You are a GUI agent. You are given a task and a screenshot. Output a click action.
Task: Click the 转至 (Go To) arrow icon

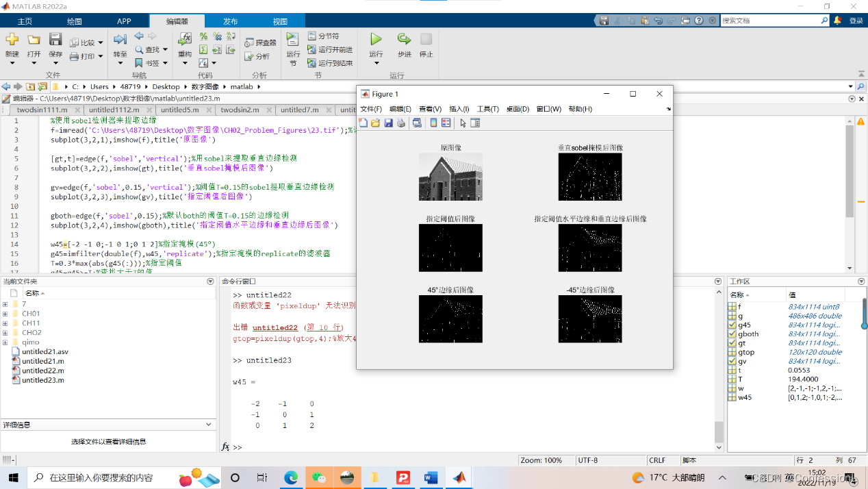click(120, 40)
